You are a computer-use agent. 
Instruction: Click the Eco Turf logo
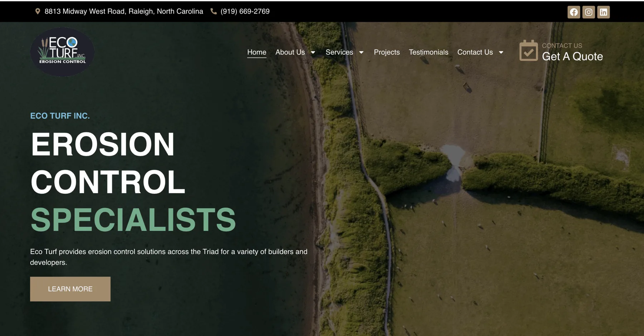point(62,52)
